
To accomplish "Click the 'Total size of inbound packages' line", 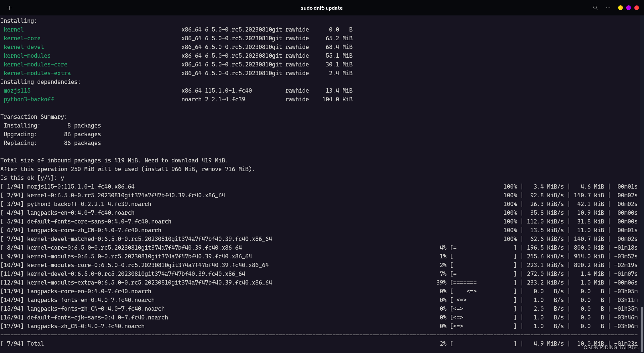I will 114,160.
